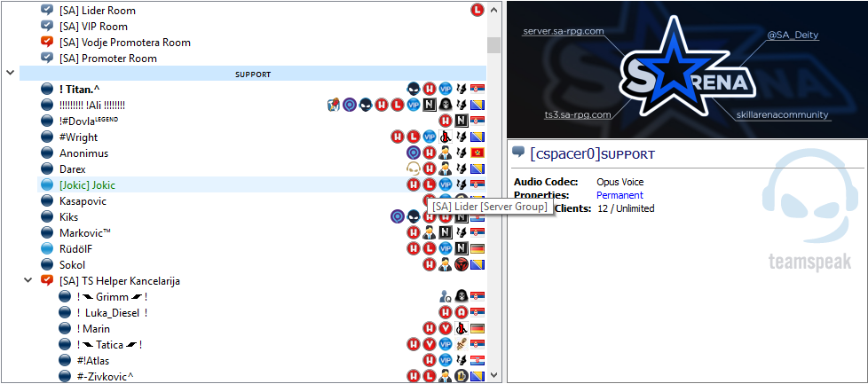Select the SUPPORT spacer channel row
The image size is (868, 384).
click(x=252, y=74)
